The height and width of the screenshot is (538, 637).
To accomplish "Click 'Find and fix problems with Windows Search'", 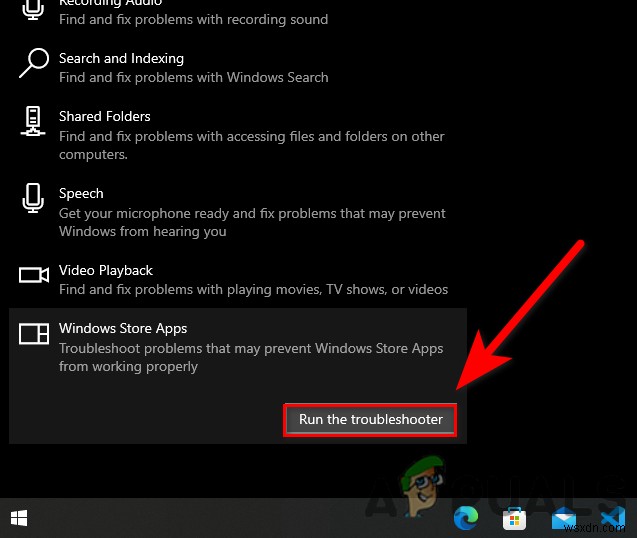I will pyautogui.click(x=193, y=77).
